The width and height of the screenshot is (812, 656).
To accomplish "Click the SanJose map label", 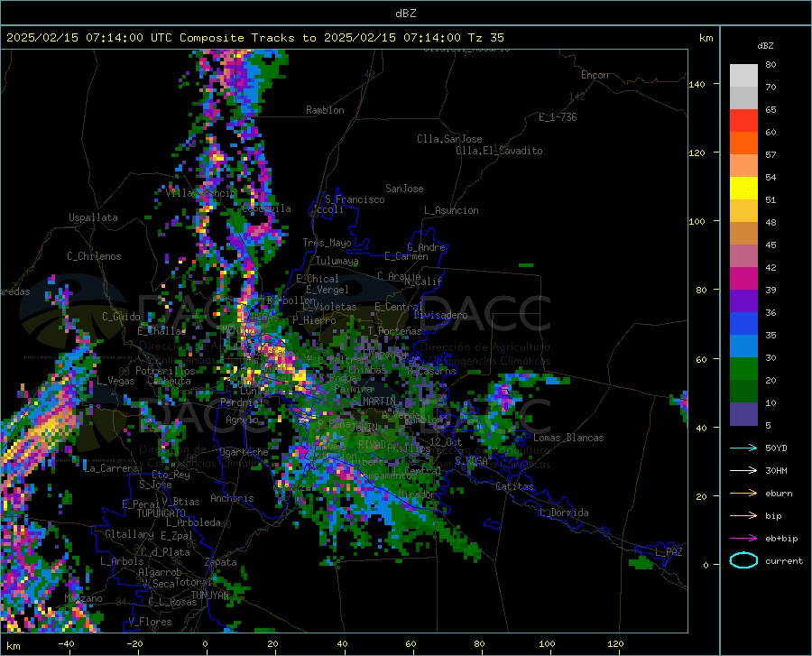I will 404,189.
